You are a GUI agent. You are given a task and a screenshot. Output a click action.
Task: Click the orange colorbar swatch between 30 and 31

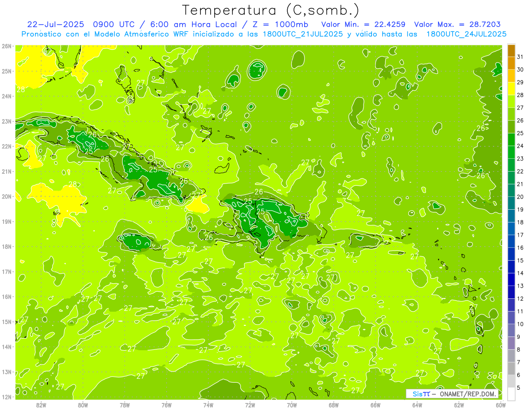pyautogui.click(x=511, y=63)
